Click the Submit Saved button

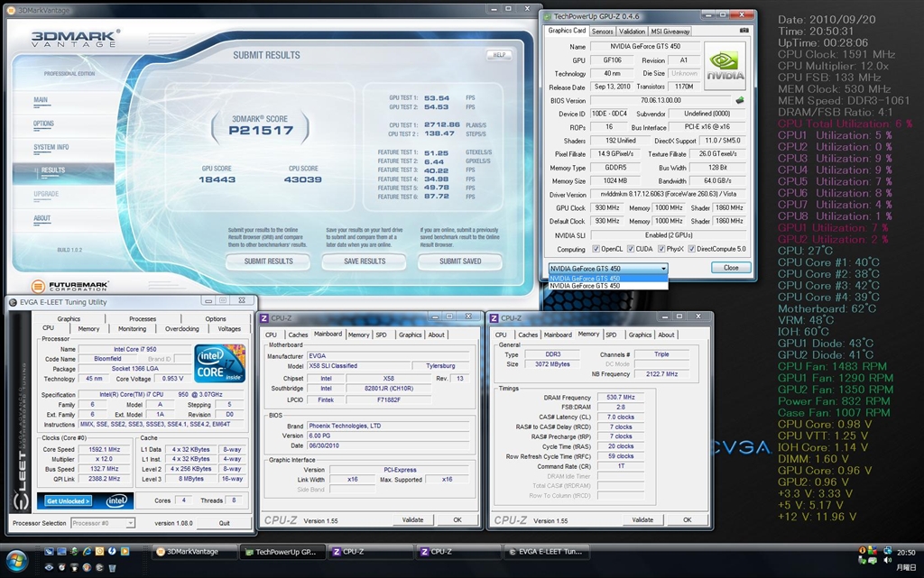tap(460, 261)
